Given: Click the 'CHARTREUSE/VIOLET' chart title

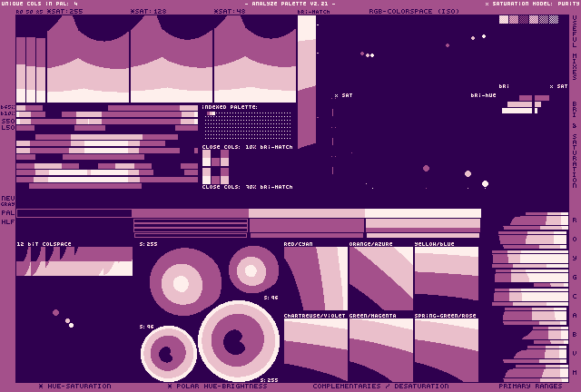Looking at the screenshot, I should tap(315, 316).
